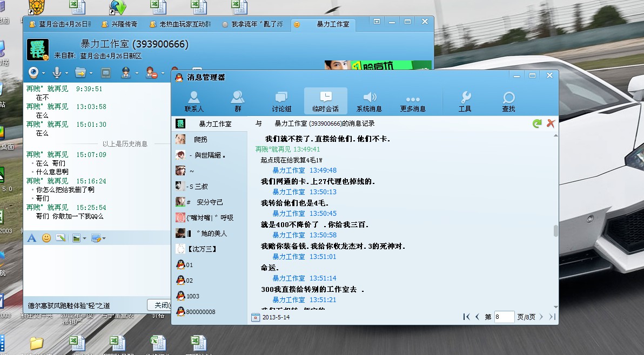
Task: Select the 临时会话 temporary session tab
Action: [325, 101]
